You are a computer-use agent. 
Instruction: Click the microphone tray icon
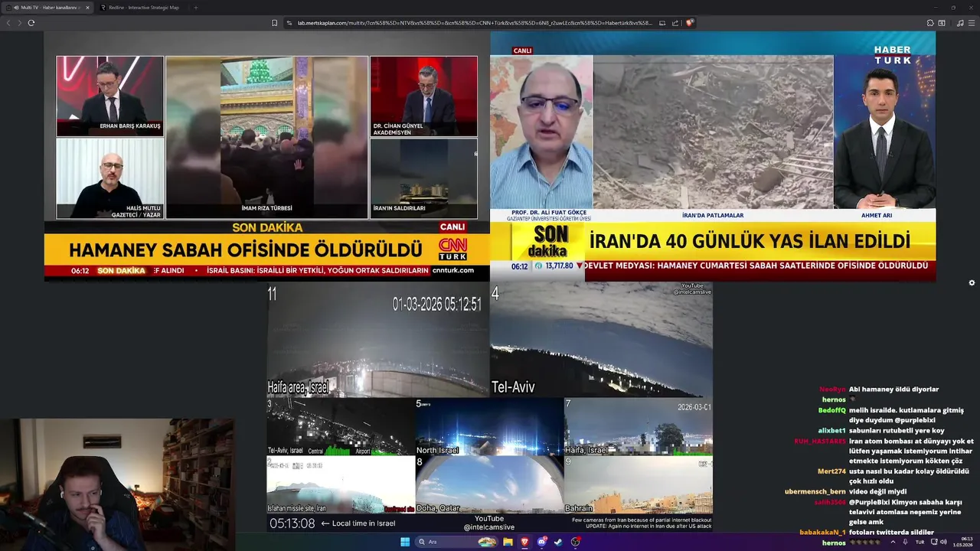coord(905,542)
